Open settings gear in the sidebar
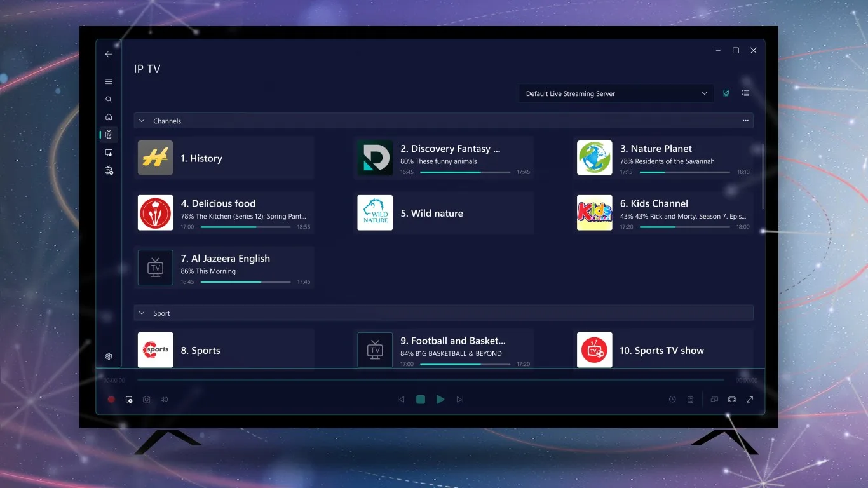The image size is (868, 488). point(109,356)
